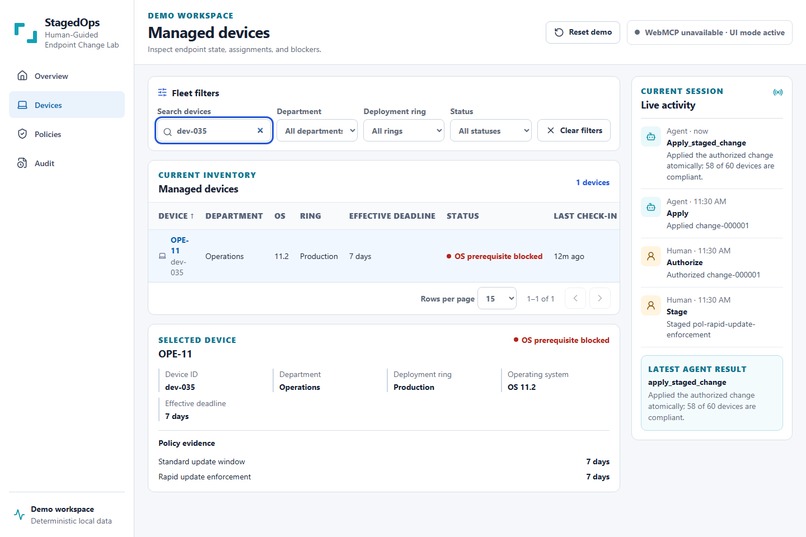
Task: Click the Last Check-in column header
Action: pyautogui.click(x=585, y=216)
